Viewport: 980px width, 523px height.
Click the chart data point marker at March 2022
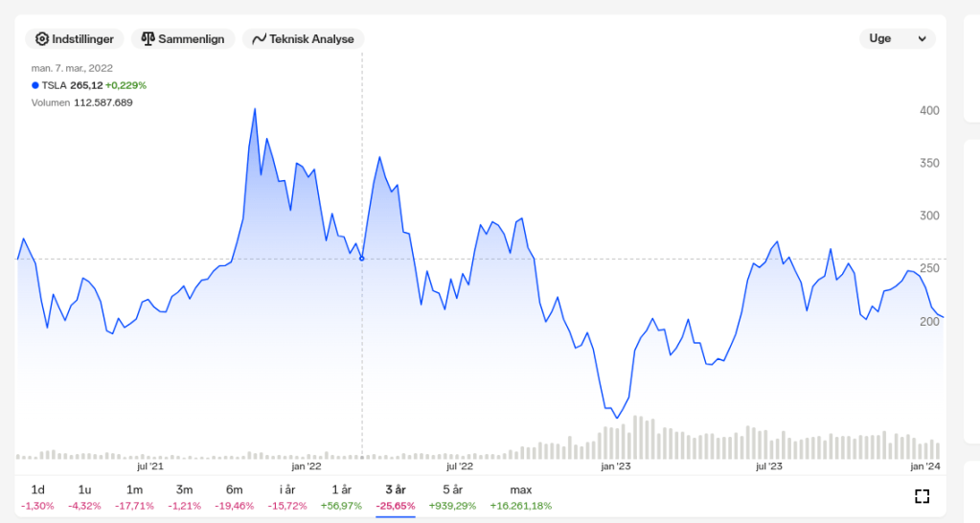pyautogui.click(x=361, y=259)
